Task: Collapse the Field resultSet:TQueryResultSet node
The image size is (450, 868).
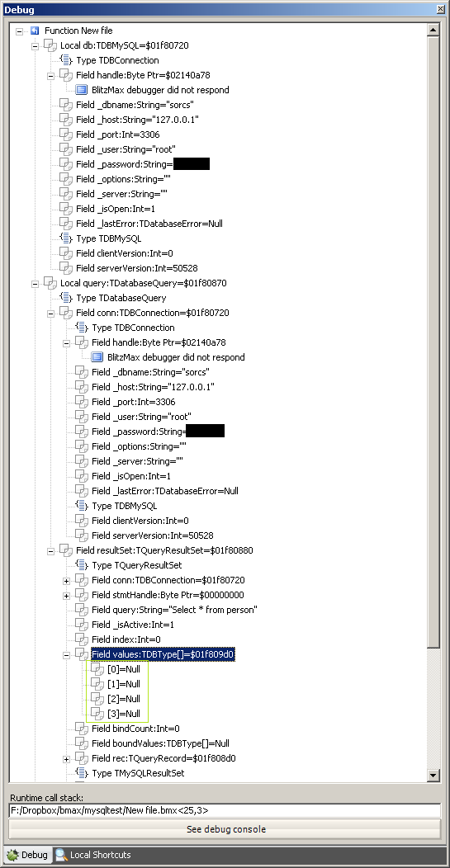Action: coord(50,551)
